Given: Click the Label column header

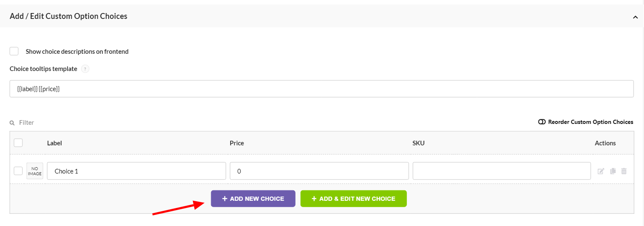Looking at the screenshot, I should (55, 143).
